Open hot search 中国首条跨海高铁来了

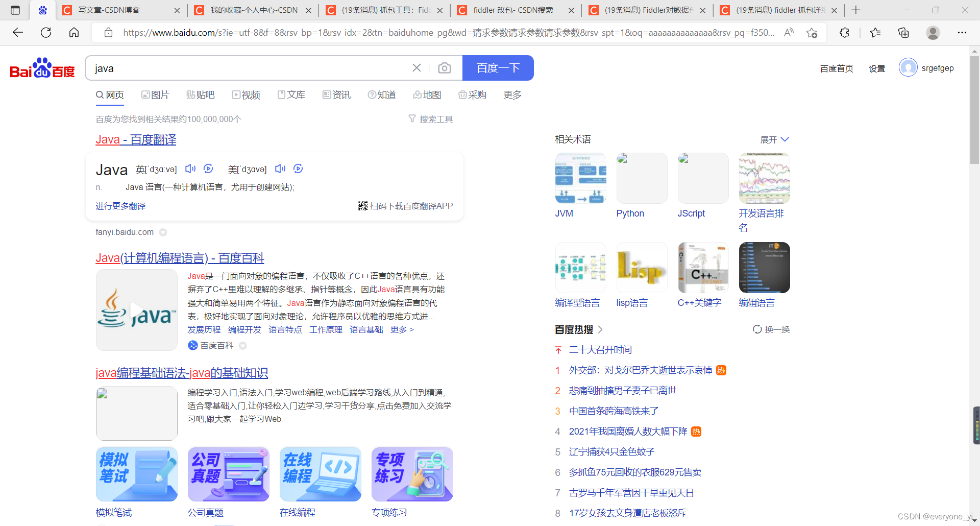tap(614, 411)
